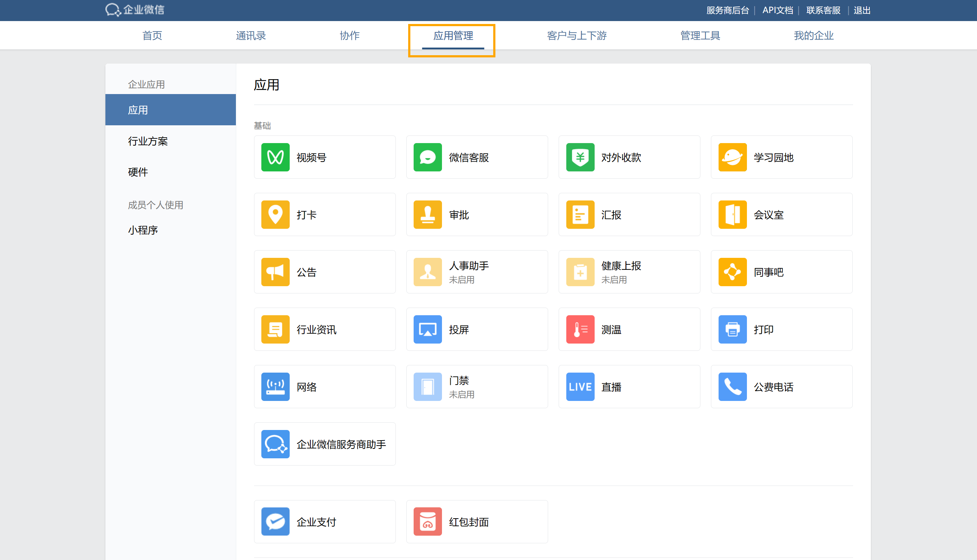Image resolution: width=977 pixels, height=560 pixels.
Task: Click 退出 to log out
Action: point(862,11)
